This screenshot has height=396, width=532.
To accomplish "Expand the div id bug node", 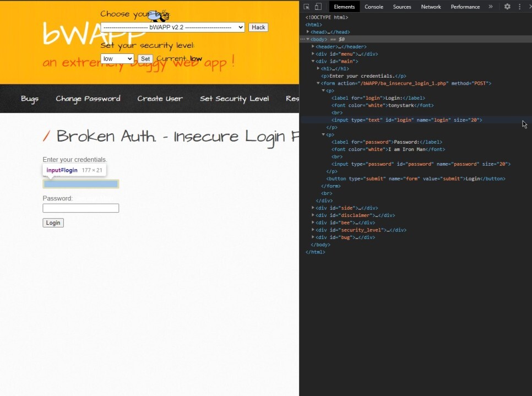I will (313, 237).
